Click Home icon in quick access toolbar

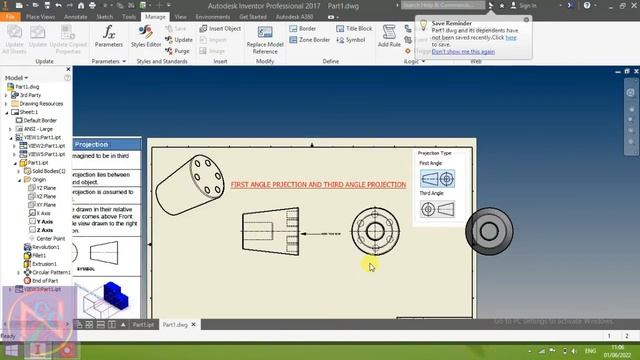point(81,6)
